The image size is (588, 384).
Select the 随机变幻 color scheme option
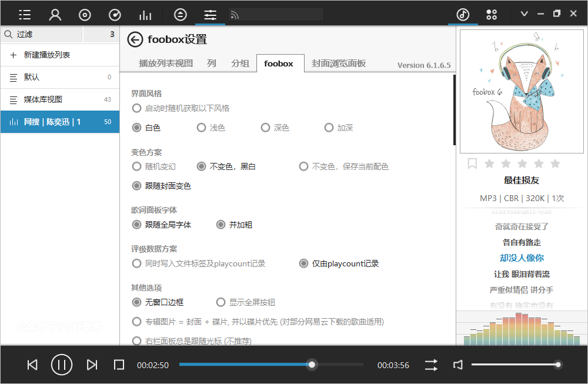pos(137,166)
